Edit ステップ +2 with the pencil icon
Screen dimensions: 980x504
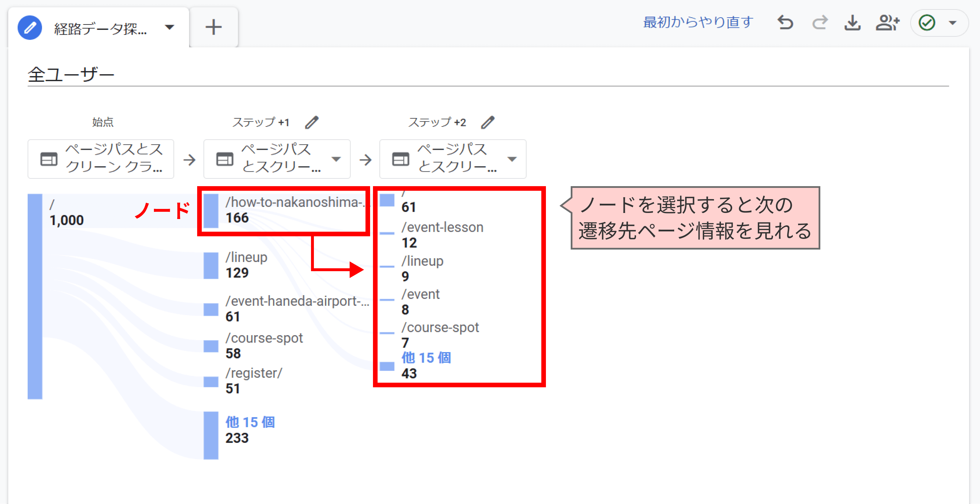click(487, 122)
